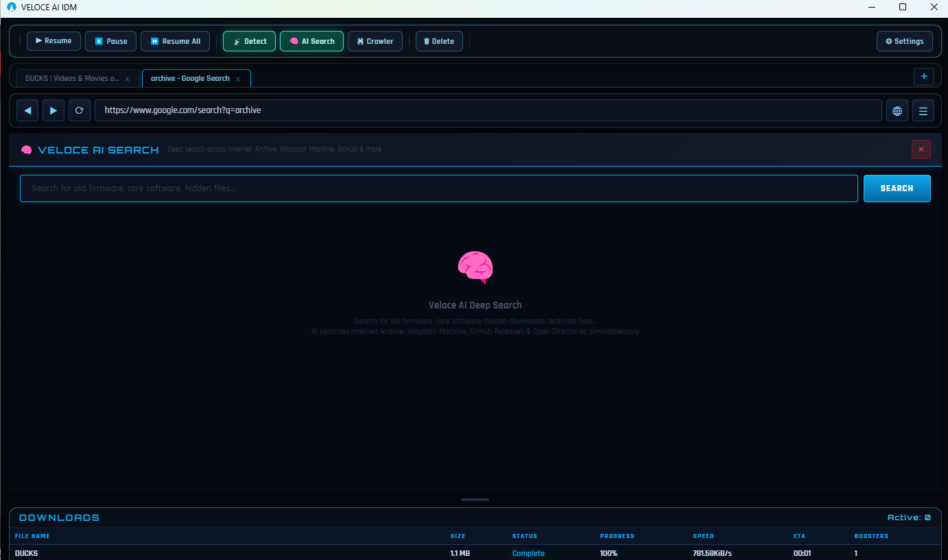Image resolution: width=948 pixels, height=560 pixels.
Task: Click the PROGRESS column header
Action: (617, 536)
